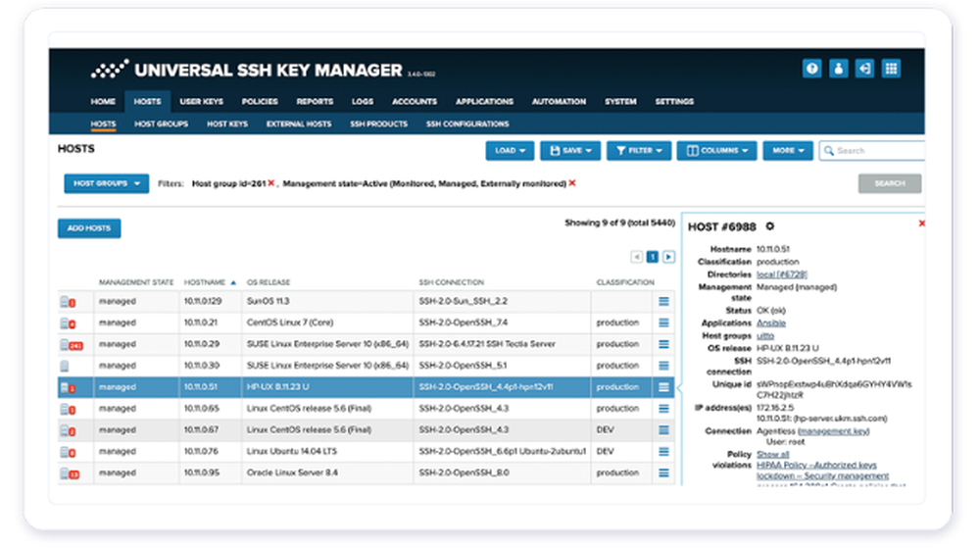Expand the LOAD dropdown

coord(510,151)
